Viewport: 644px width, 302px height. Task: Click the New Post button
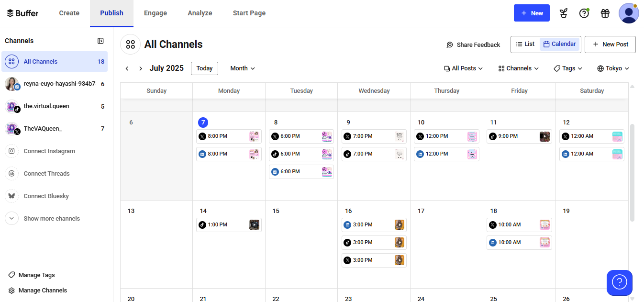[610, 44]
